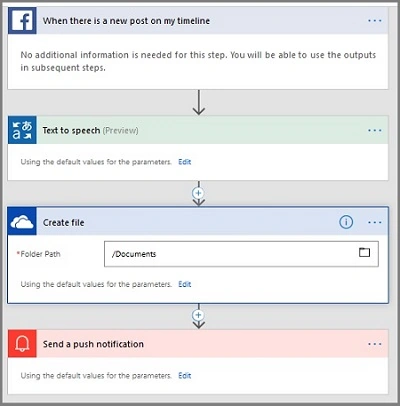400x406 pixels.
Task: Open the push notification ellipsis menu
Action: tap(375, 344)
